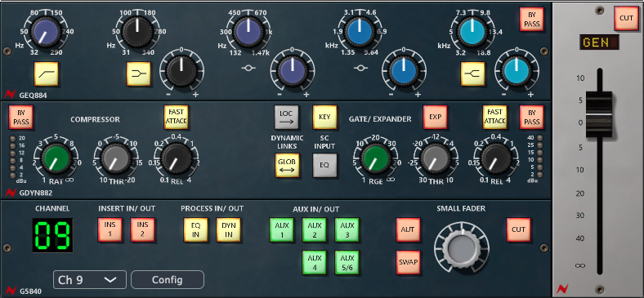
Task: Bypass the GEQ884 equalizer
Action: click(531, 19)
